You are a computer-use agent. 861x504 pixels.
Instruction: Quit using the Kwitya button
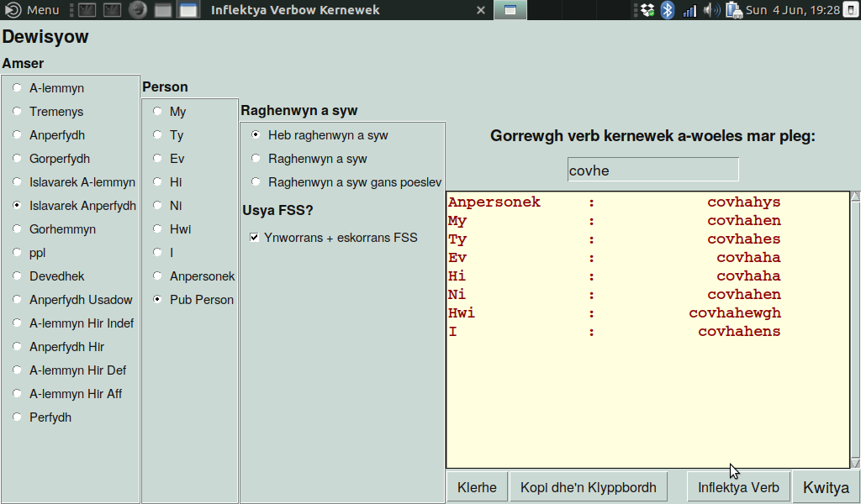coord(826,487)
